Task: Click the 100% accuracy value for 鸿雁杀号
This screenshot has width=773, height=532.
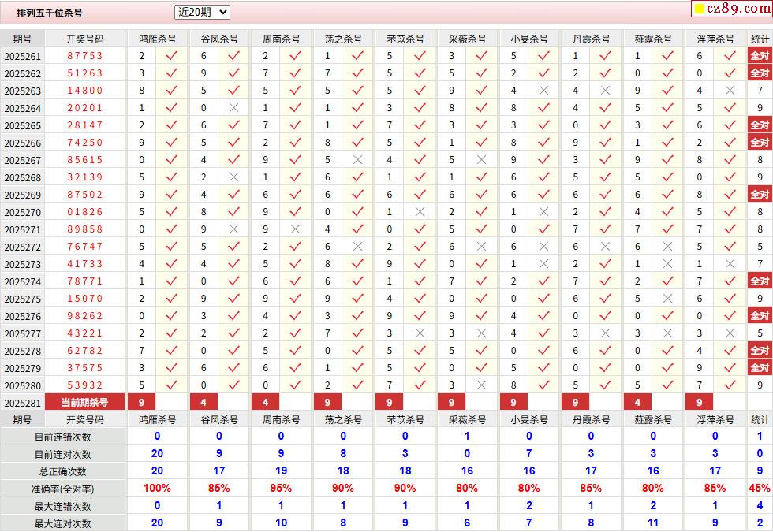Action: click(x=157, y=489)
